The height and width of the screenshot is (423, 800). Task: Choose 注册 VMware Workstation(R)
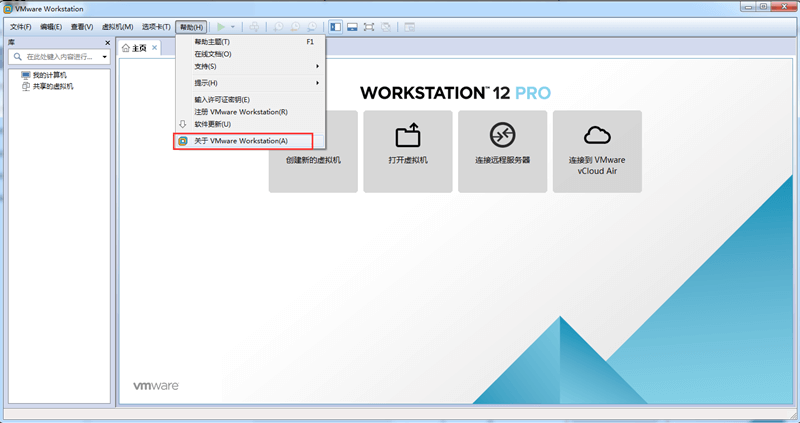[250, 112]
